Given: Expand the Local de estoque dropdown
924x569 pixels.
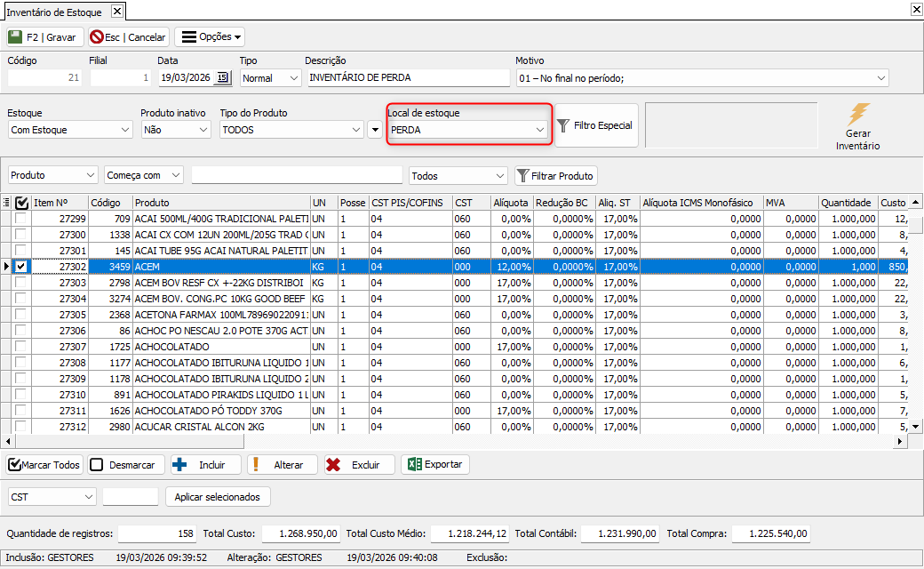Looking at the screenshot, I should (x=539, y=130).
